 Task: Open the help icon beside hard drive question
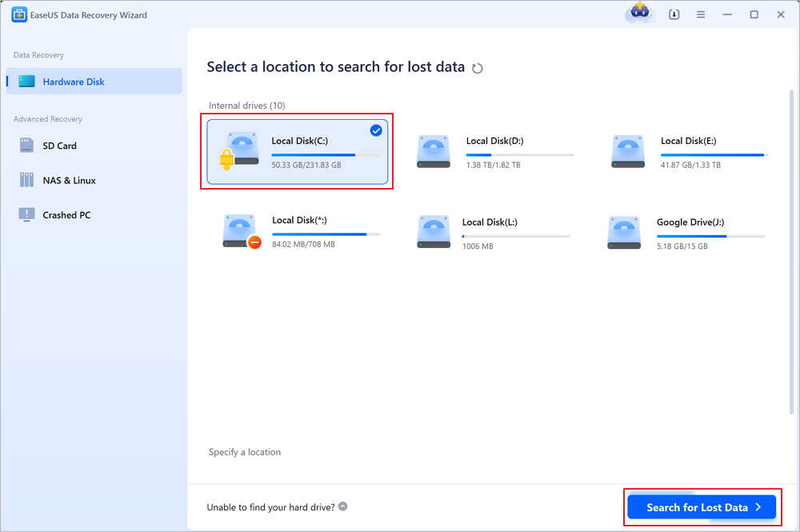coord(343,506)
